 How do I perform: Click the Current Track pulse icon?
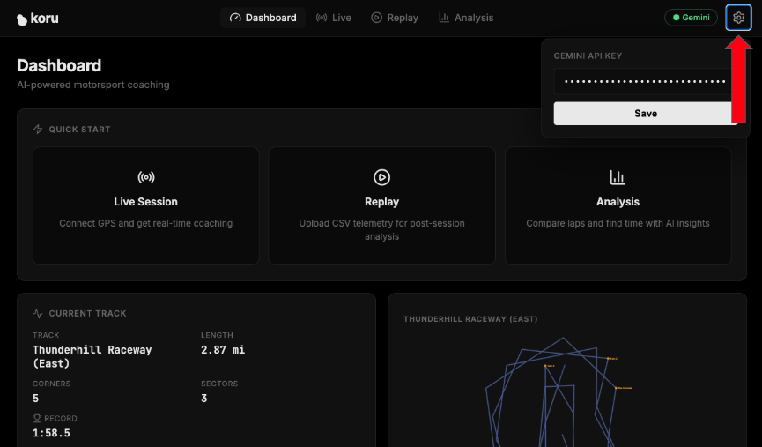(x=38, y=313)
